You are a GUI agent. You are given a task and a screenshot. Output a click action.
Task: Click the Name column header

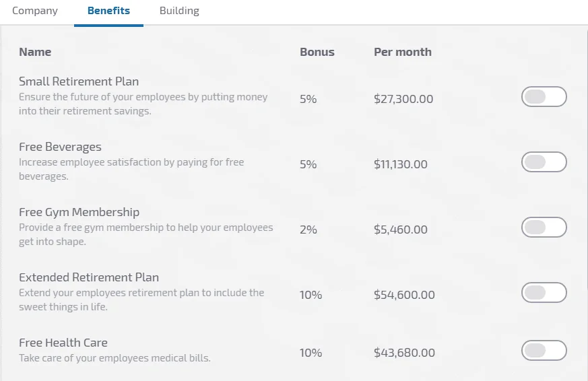35,52
